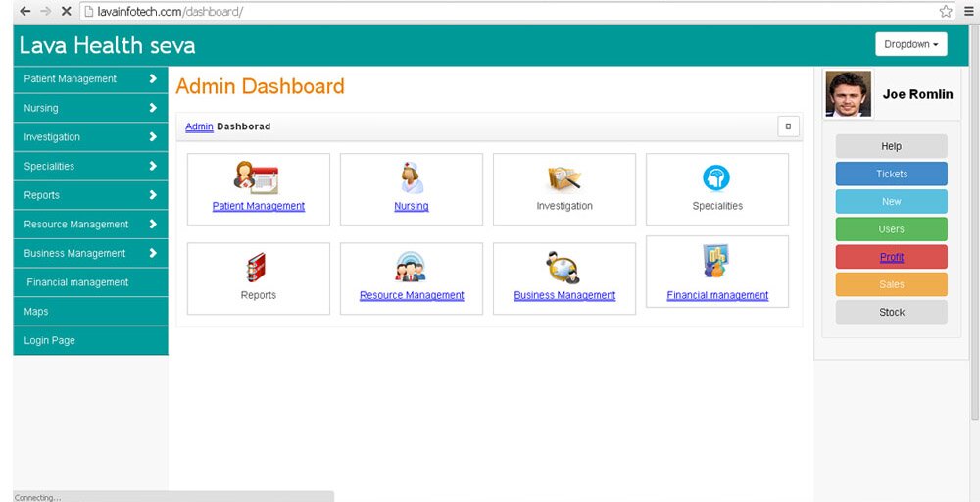The width and height of the screenshot is (980, 502).
Task: Select Maps in the sidebar
Action: coord(36,312)
